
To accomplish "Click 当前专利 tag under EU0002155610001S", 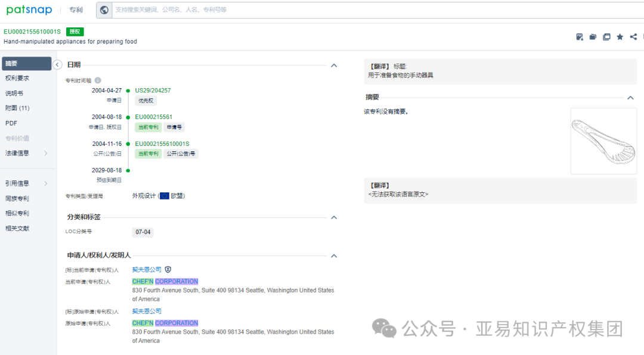I will [x=148, y=154].
